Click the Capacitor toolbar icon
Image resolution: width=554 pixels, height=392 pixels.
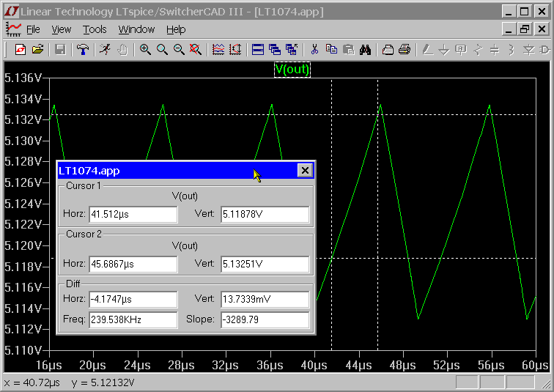click(x=495, y=49)
